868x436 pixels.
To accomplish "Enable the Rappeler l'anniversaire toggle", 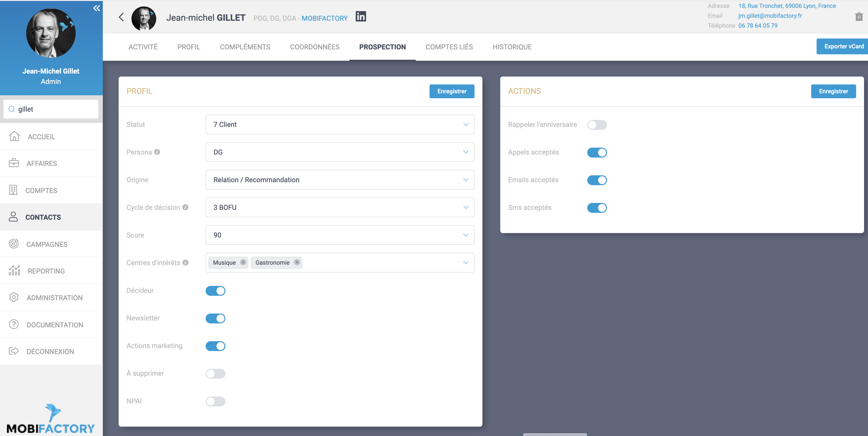I will click(x=597, y=125).
